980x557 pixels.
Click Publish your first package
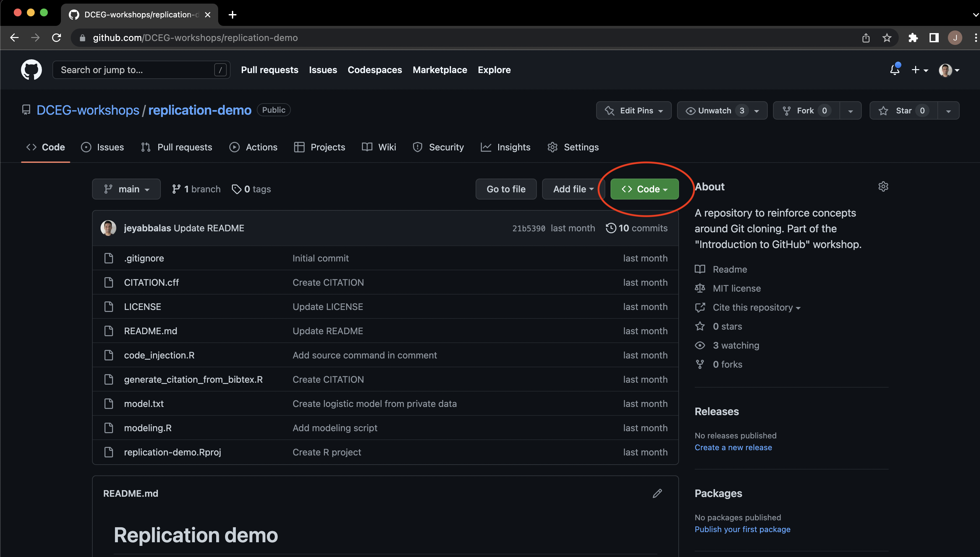[742, 529]
